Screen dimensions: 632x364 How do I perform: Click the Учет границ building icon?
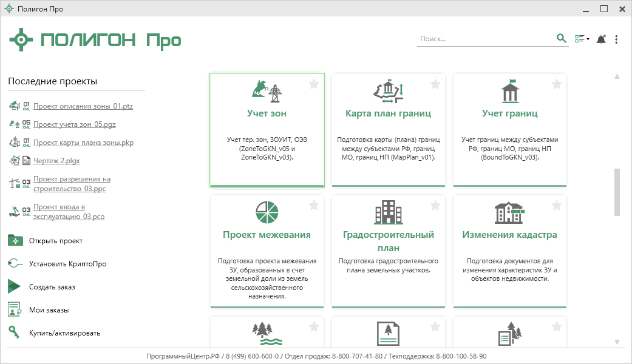pos(510,92)
